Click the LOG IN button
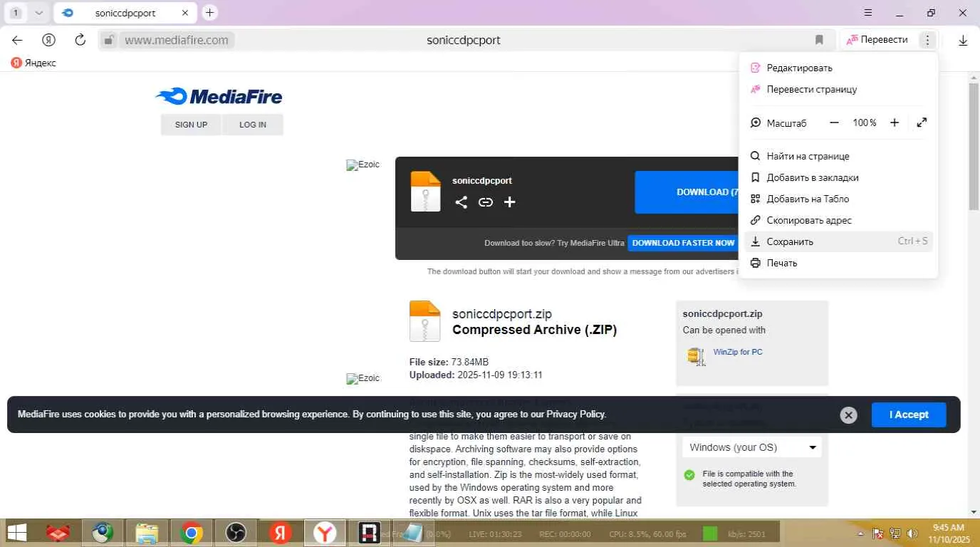 click(253, 125)
